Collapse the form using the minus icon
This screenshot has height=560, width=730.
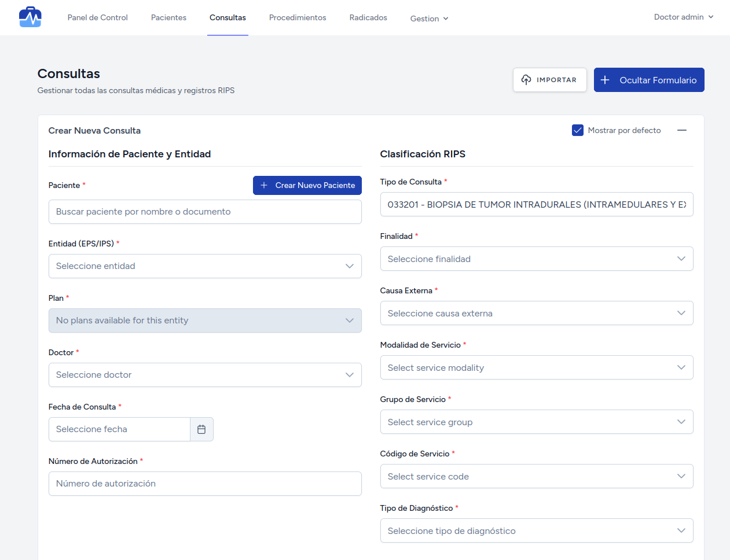click(x=681, y=130)
